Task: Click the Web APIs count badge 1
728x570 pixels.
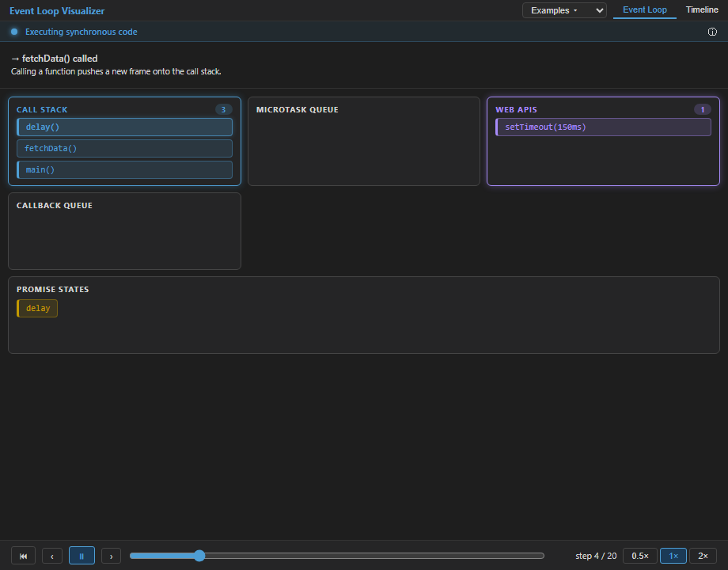Action: [x=703, y=109]
